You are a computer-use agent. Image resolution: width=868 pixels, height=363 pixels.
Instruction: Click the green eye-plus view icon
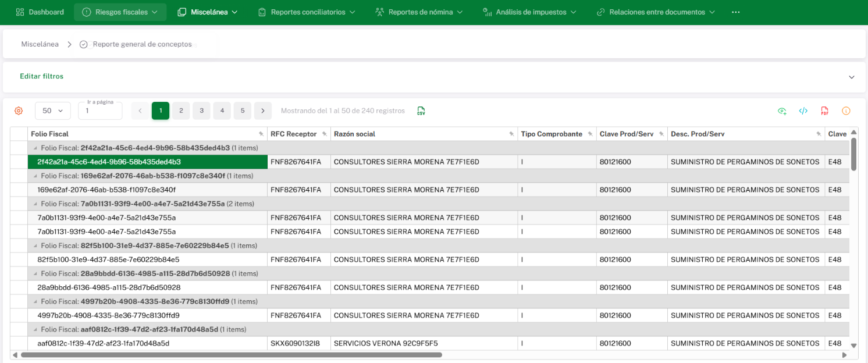pos(782,111)
